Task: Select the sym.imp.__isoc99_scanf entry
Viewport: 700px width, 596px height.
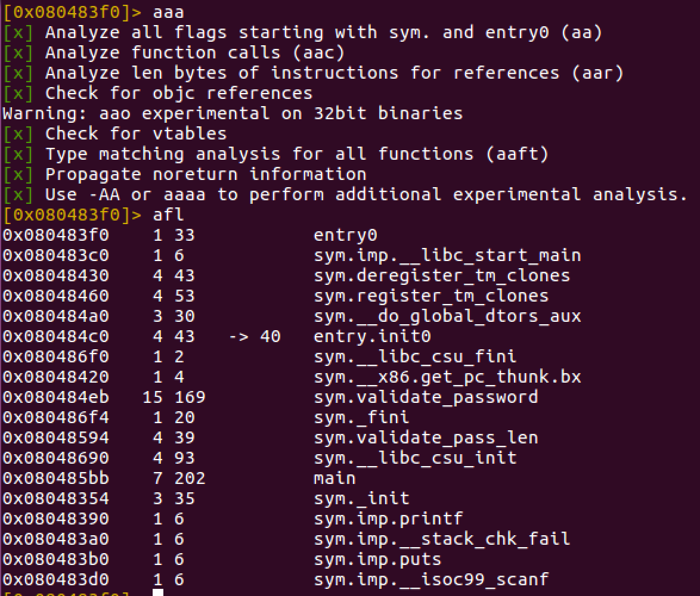Action: point(431,579)
